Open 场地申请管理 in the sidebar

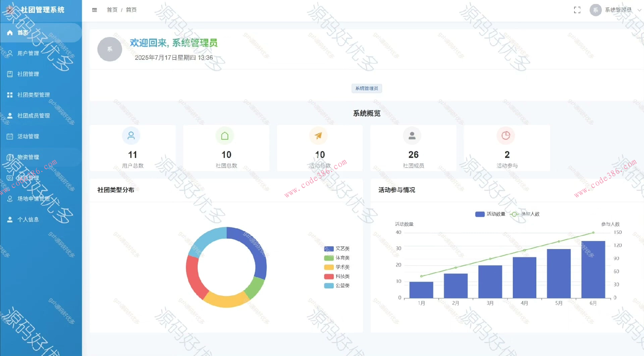(x=41, y=199)
